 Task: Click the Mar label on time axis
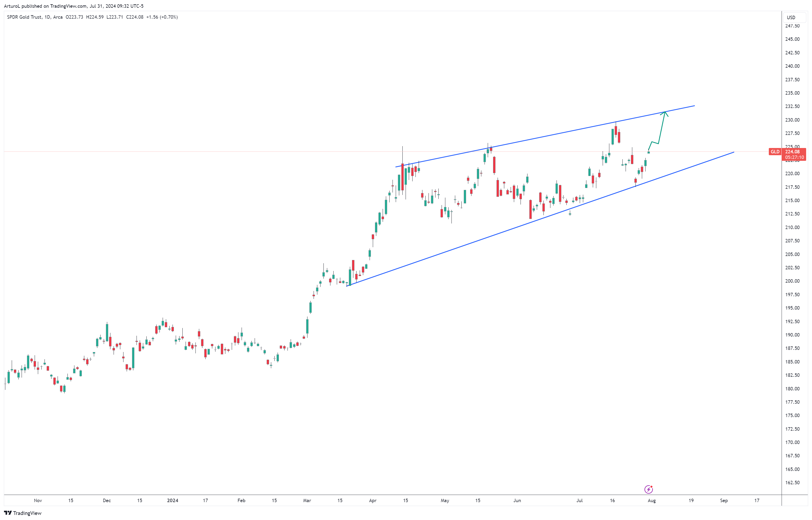pos(307,501)
